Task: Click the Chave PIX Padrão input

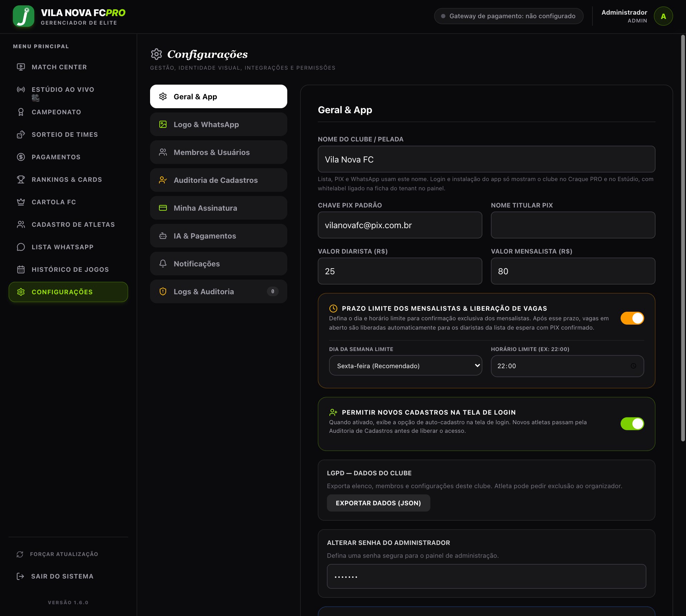Action: tap(400, 225)
